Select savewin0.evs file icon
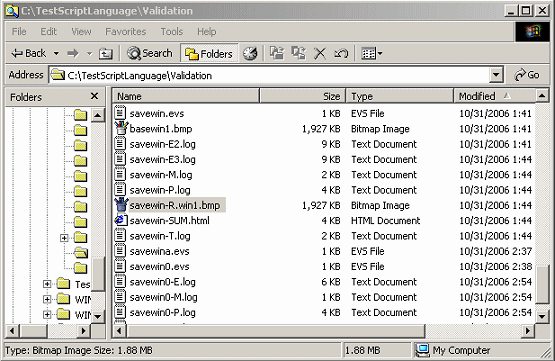Viewport: 555px width, 361px height. point(120,266)
